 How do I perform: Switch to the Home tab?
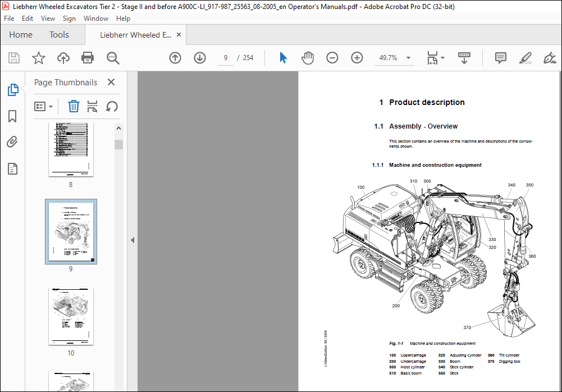tap(21, 35)
